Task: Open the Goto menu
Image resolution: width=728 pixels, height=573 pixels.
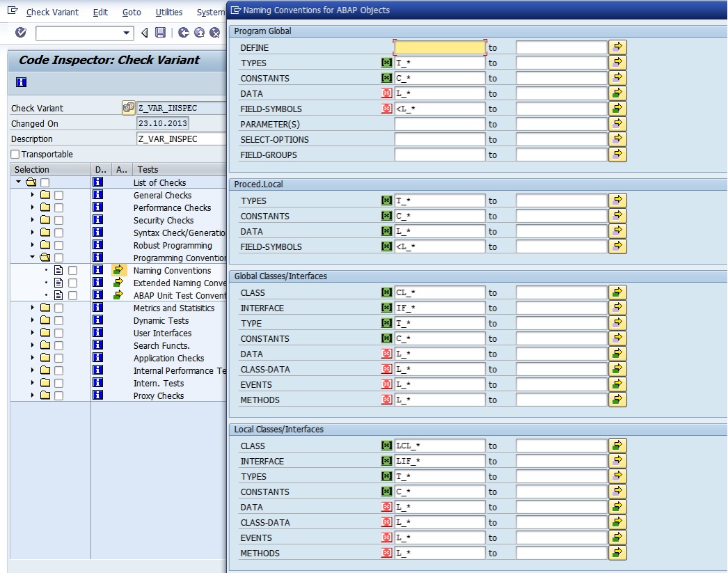Action: [132, 12]
